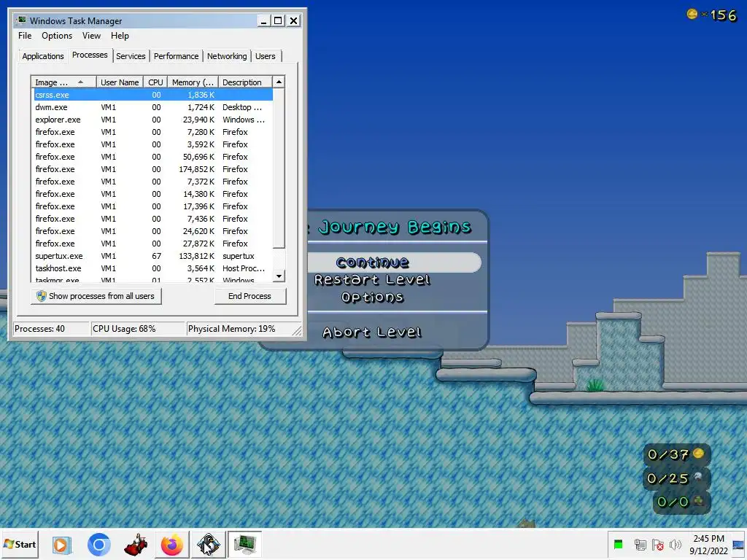Select the csrss.exe process row

(x=152, y=95)
